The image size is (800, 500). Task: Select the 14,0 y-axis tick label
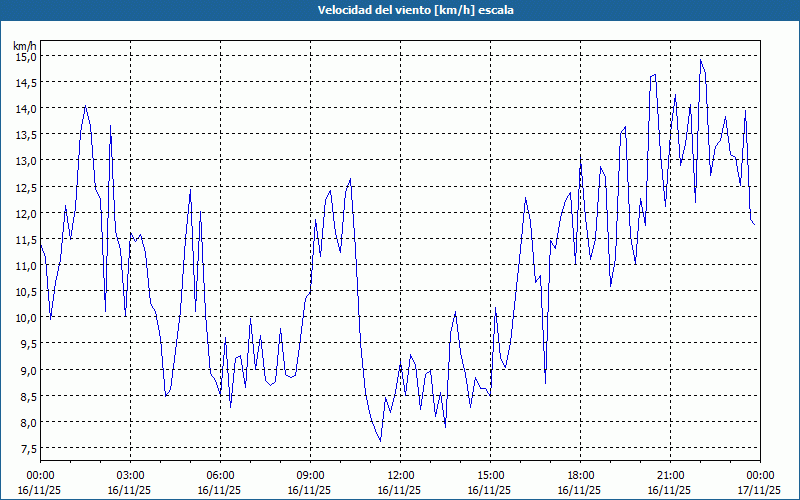[x=25, y=109]
